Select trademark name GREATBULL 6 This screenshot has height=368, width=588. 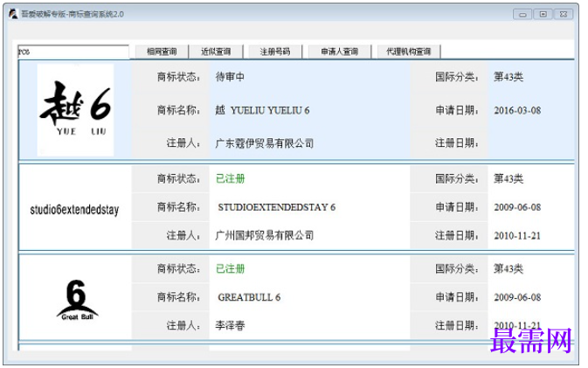249,297
